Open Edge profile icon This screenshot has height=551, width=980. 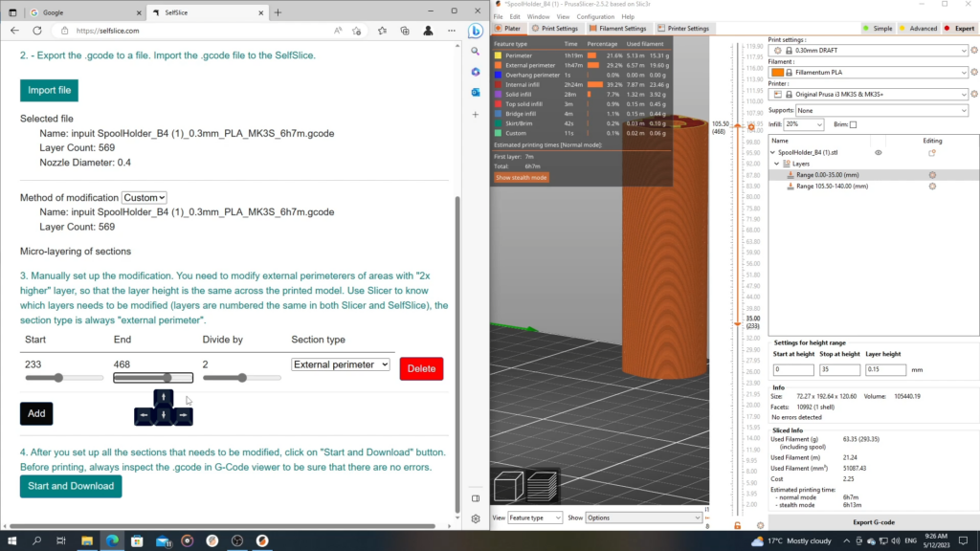tap(428, 31)
